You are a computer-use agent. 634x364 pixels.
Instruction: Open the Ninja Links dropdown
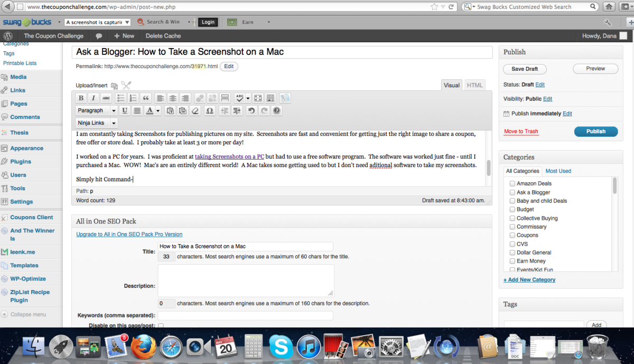point(97,123)
